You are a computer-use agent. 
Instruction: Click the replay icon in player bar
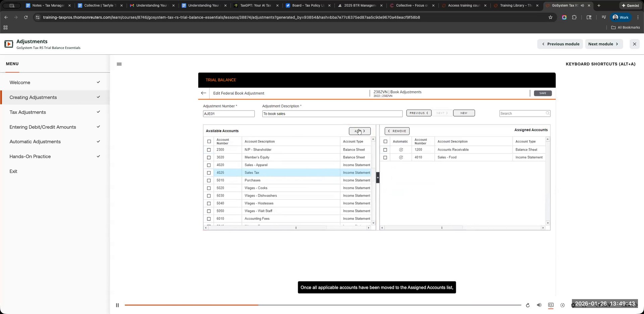pyautogui.click(x=528, y=305)
